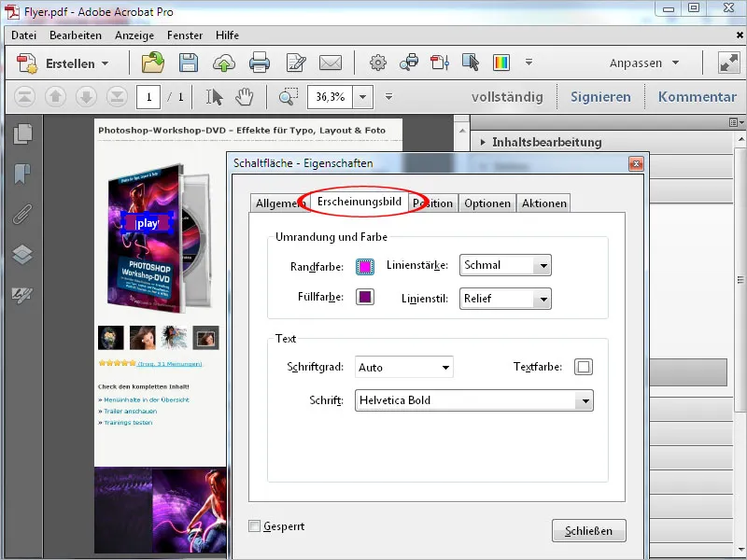Click the Schließen button
747x560 pixels.
[x=589, y=531]
